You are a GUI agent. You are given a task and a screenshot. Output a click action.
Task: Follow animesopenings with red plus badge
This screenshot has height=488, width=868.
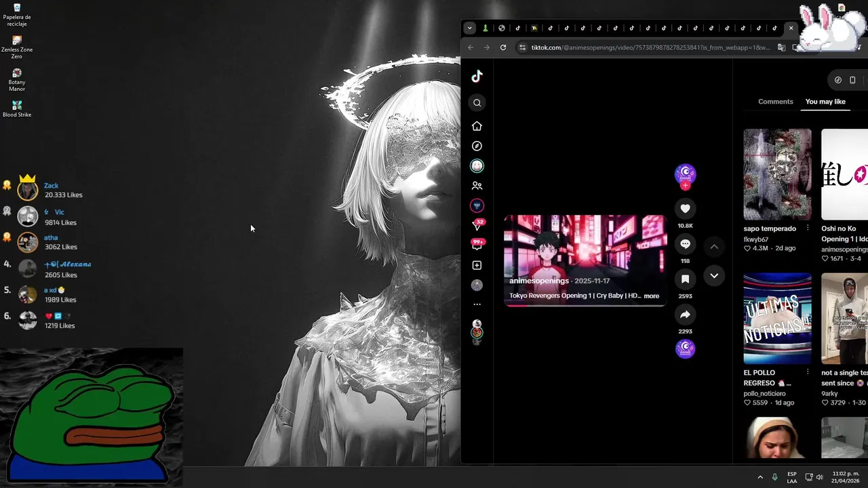coord(685,186)
